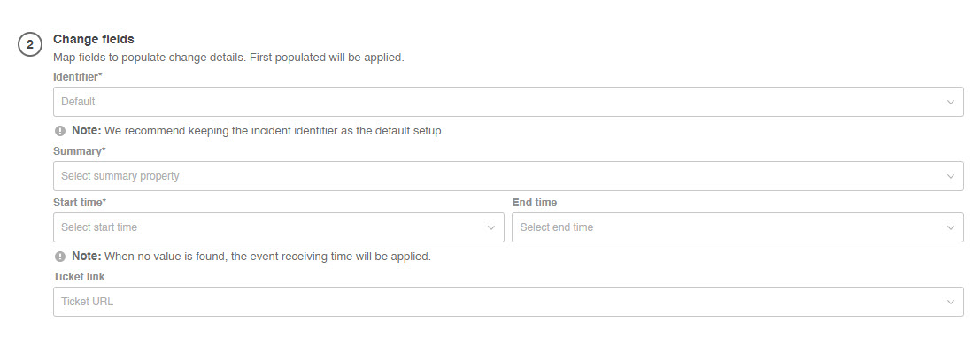
Task: Click the 'Identifier*' field label
Action: [78, 77]
